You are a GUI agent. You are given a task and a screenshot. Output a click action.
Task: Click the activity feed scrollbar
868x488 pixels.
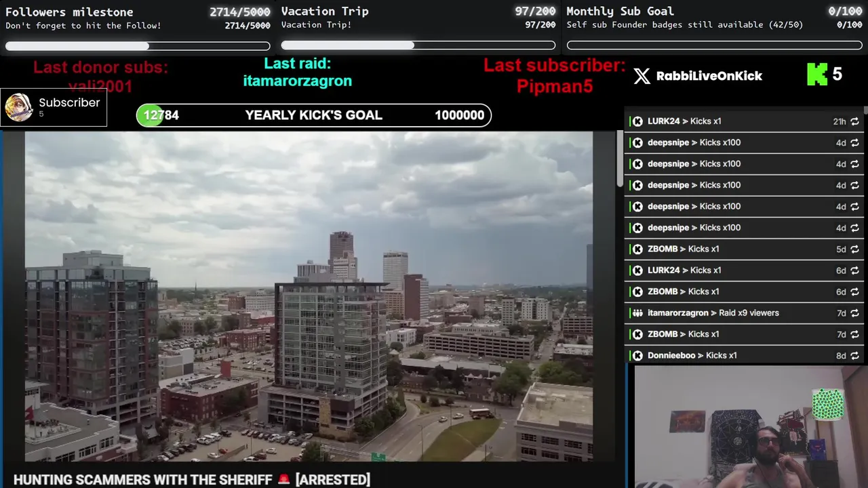865,112
